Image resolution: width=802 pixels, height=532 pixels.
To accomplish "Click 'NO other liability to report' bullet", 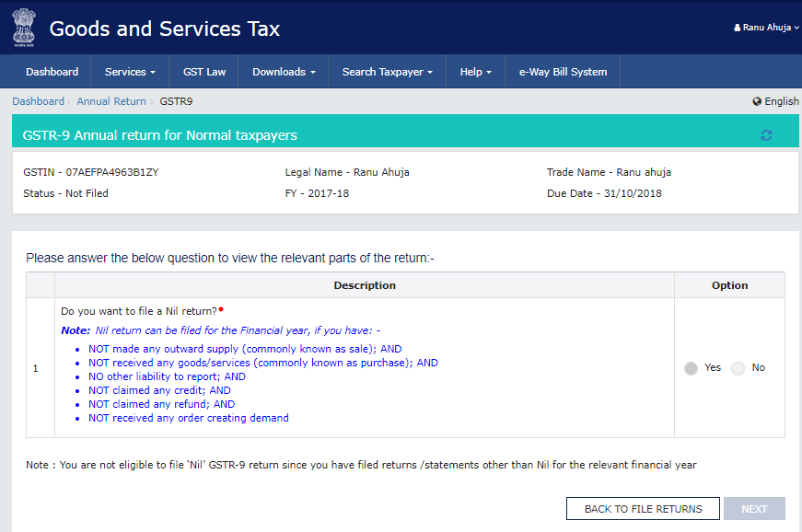I will (167, 376).
